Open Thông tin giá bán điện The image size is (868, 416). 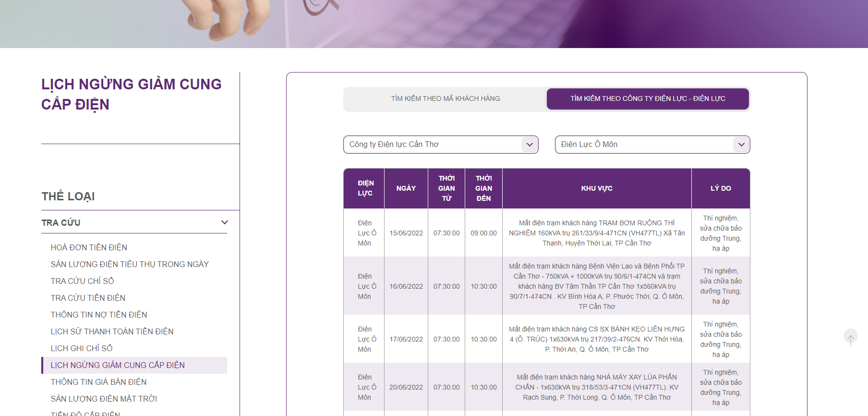click(x=98, y=382)
